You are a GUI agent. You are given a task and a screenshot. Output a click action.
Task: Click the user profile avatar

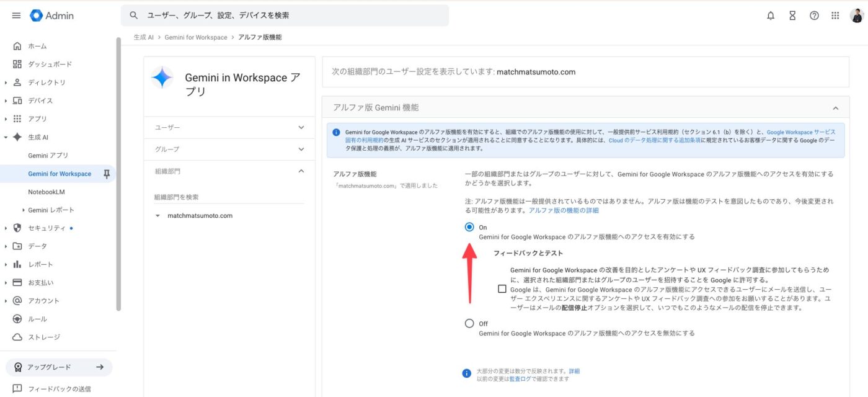coord(857,16)
